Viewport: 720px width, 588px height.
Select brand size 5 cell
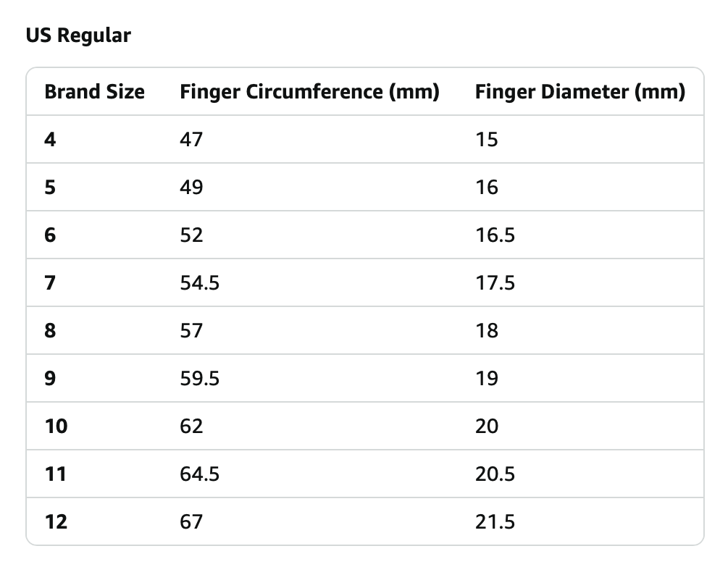point(50,187)
